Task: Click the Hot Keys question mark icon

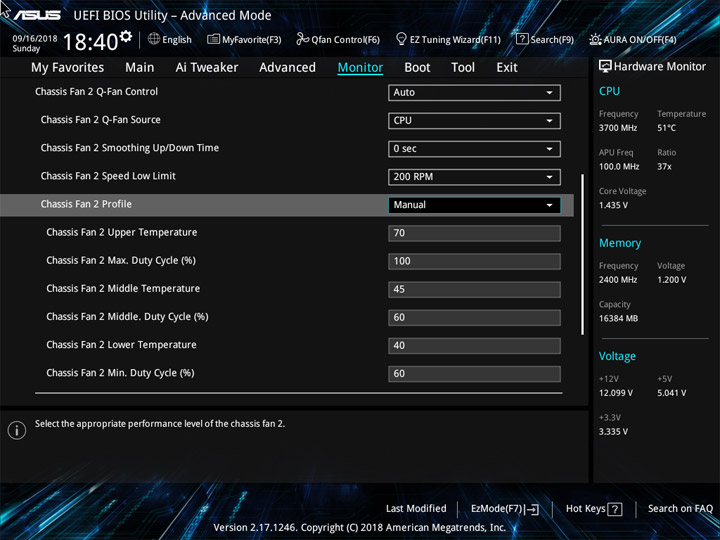Action: pos(614,509)
